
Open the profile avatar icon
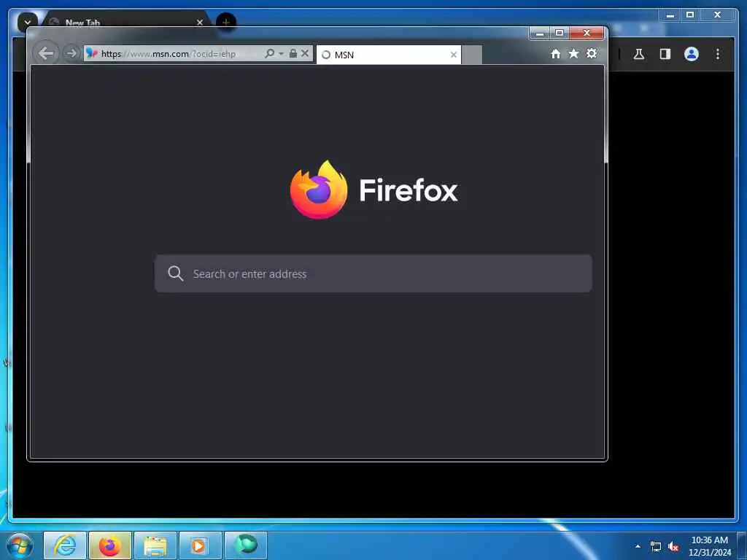692,54
